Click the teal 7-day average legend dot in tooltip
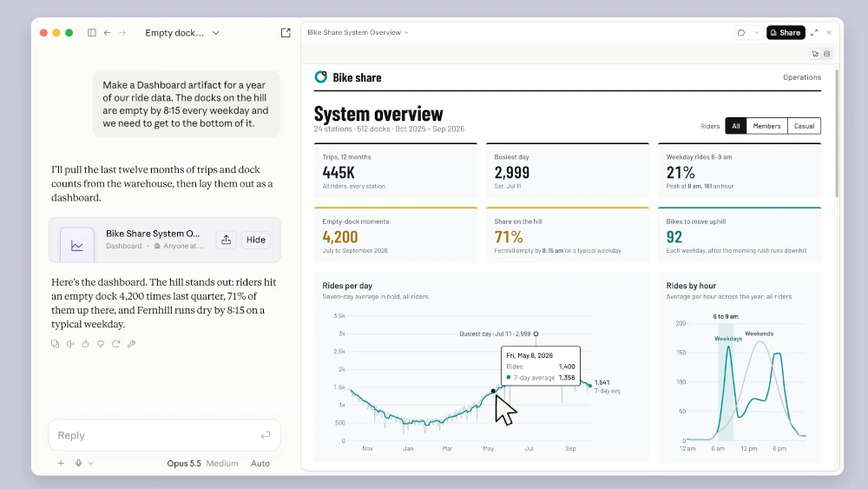This screenshot has height=489, width=868. pyautogui.click(x=508, y=377)
